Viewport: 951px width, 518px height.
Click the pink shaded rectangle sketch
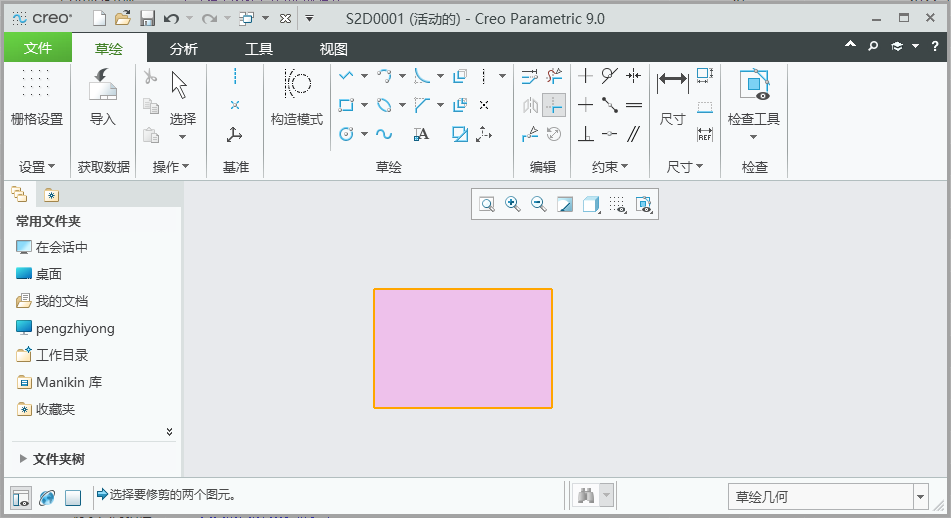click(463, 348)
